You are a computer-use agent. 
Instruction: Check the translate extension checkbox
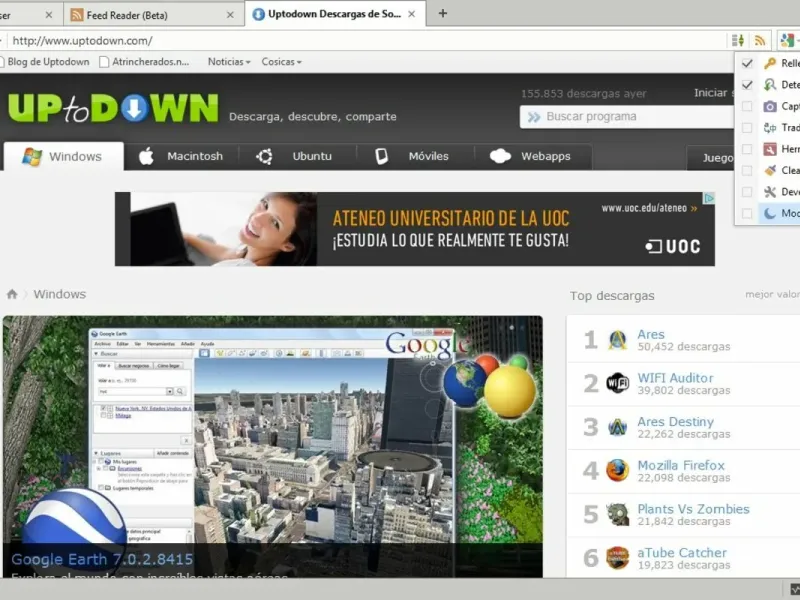click(747, 128)
